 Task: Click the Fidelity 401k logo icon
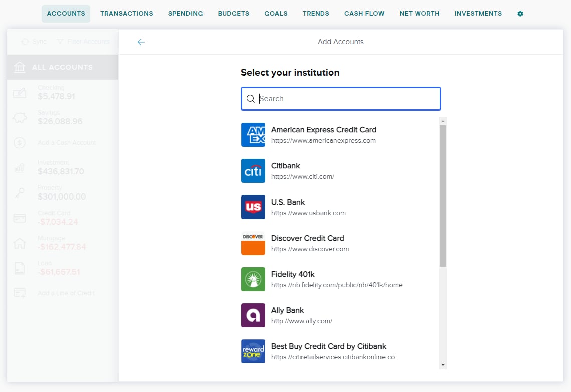tap(253, 279)
